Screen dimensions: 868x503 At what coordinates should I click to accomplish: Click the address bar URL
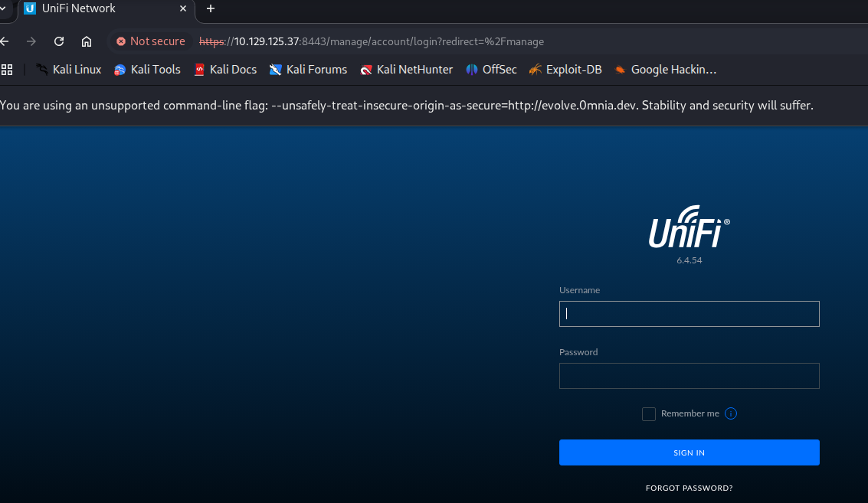pyautogui.click(x=372, y=41)
